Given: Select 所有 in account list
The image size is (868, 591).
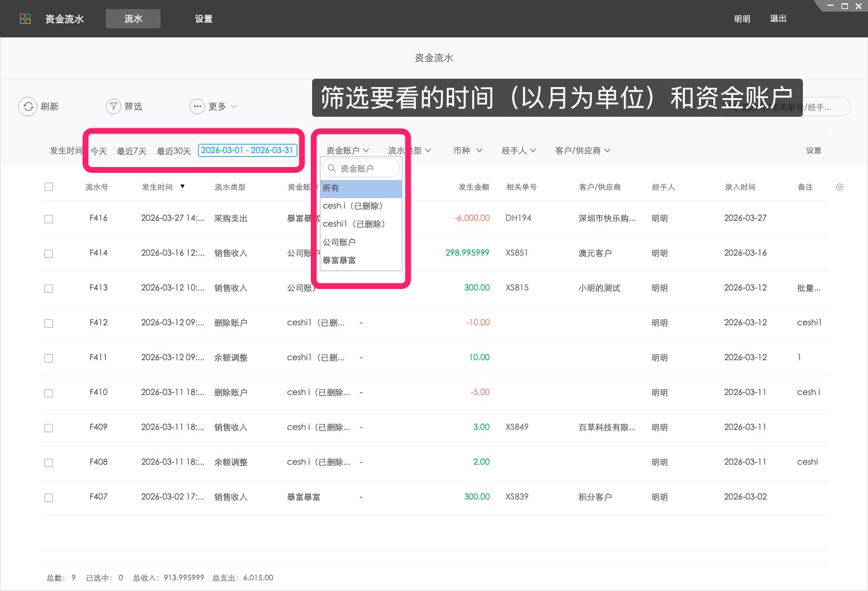Looking at the screenshot, I should coord(361,188).
